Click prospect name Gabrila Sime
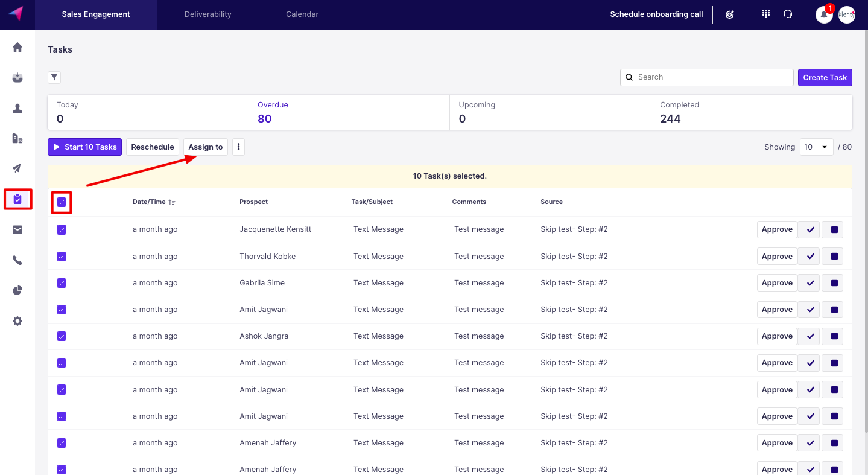This screenshot has height=475, width=868. [262, 283]
